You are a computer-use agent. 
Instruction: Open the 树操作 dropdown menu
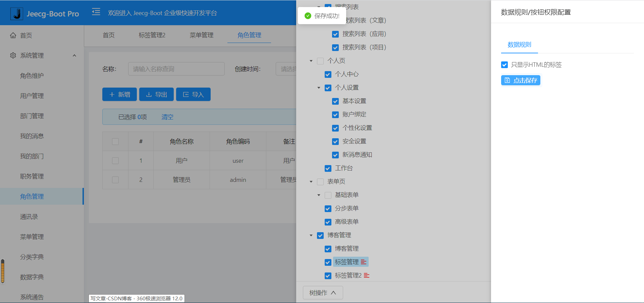pos(323,292)
